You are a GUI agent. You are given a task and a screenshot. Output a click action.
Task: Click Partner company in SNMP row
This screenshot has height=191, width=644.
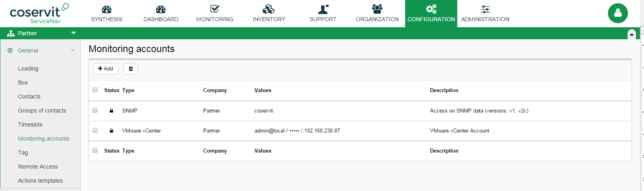click(212, 111)
